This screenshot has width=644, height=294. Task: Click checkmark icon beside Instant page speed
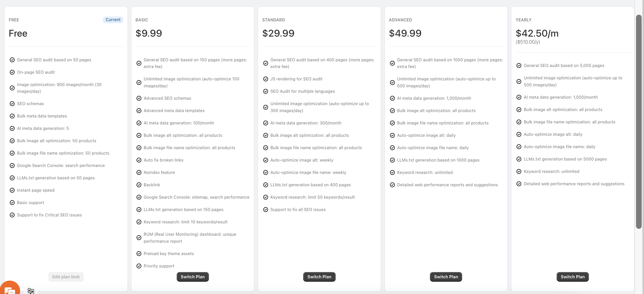(x=12, y=190)
